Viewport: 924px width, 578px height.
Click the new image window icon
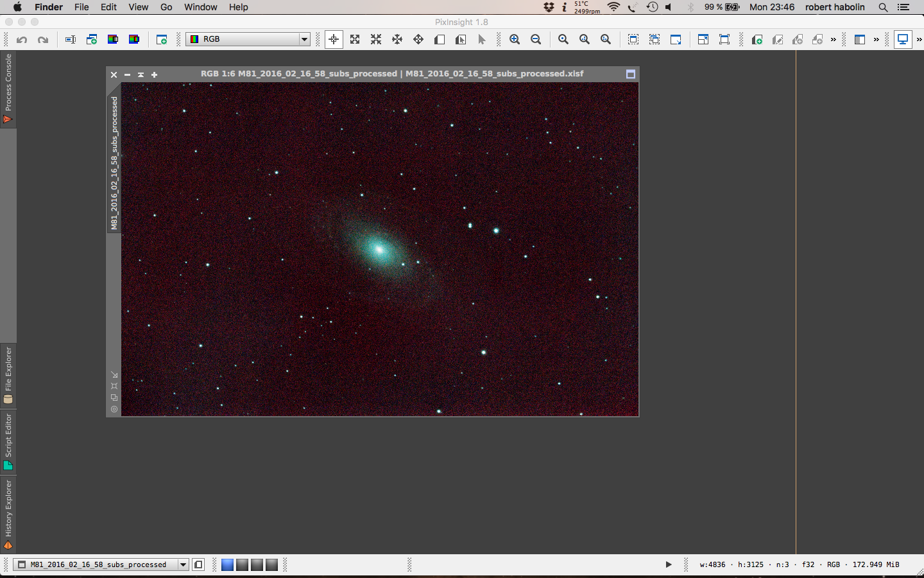tap(162, 40)
